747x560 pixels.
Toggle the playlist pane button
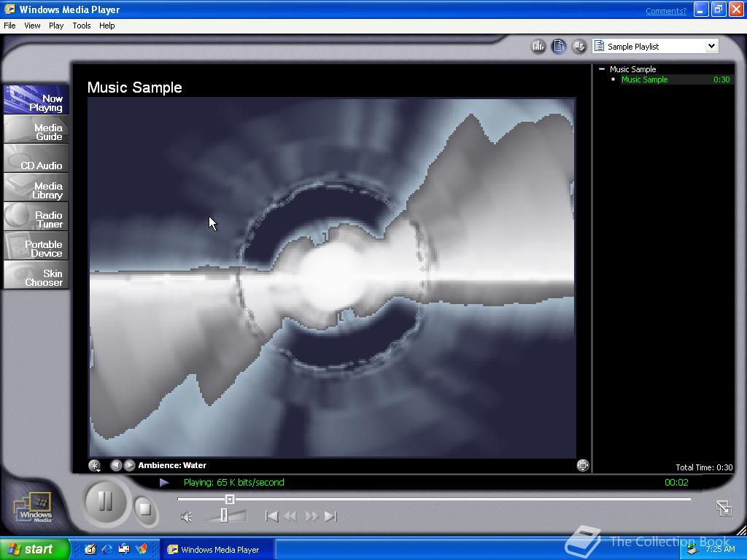(559, 46)
